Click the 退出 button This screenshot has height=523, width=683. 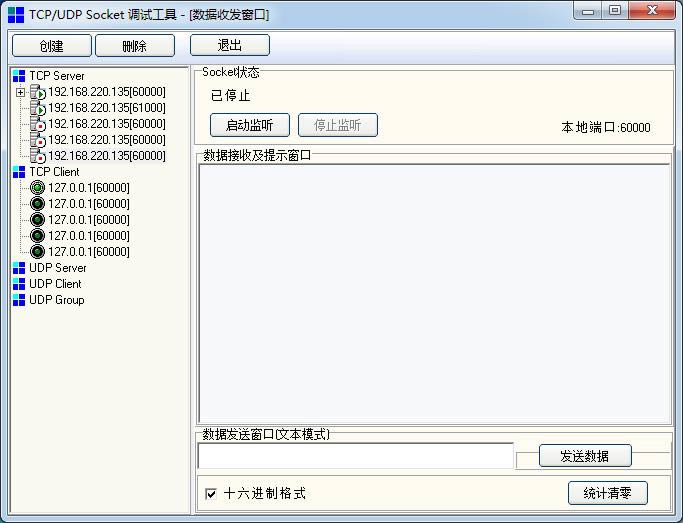click(230, 45)
